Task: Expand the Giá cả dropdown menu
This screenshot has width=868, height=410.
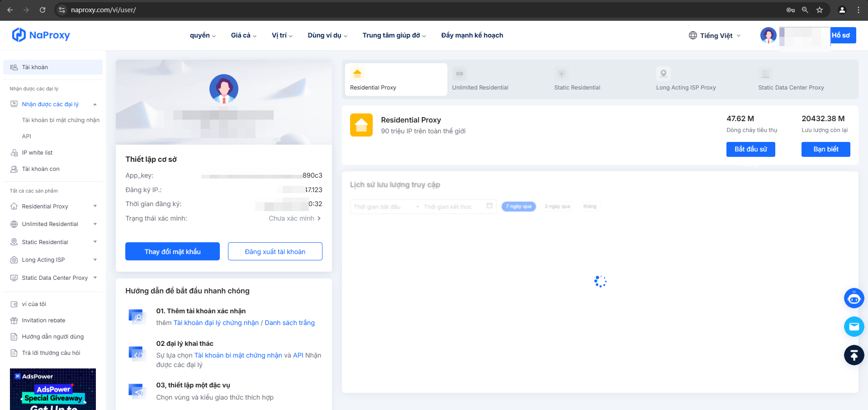Action: (x=244, y=35)
